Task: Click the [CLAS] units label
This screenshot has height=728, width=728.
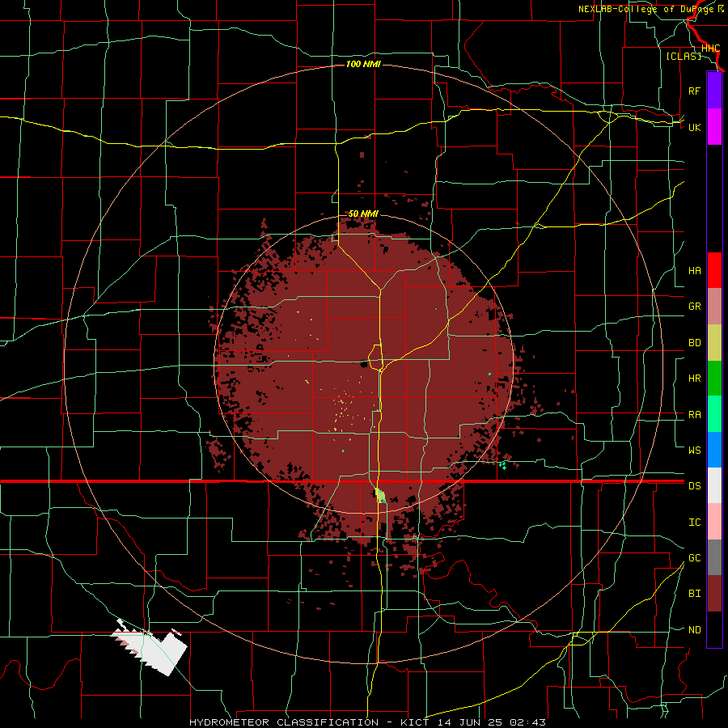Action: click(684, 57)
